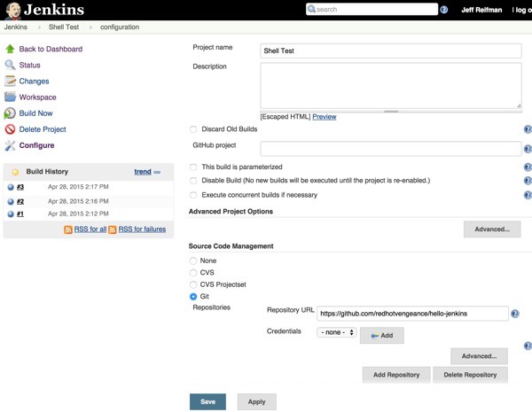Open the Workspace side menu link
The image size is (532, 412).
pyautogui.click(x=37, y=97)
